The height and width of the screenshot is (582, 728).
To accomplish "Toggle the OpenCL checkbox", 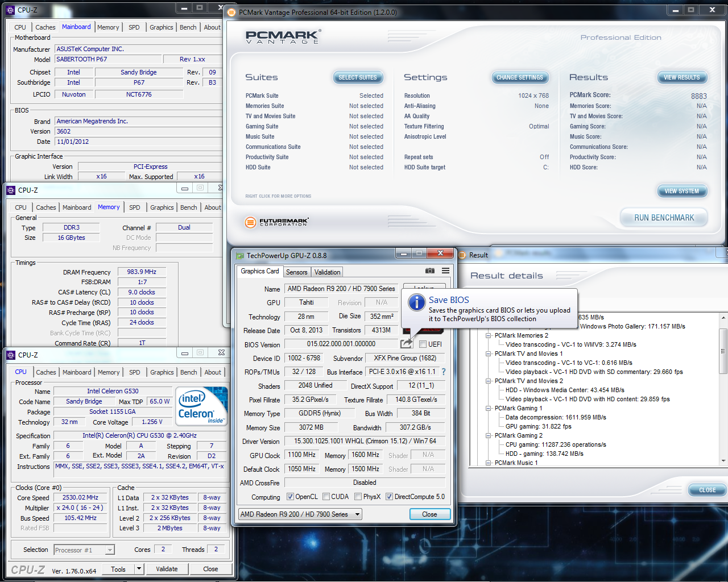I will [x=290, y=496].
